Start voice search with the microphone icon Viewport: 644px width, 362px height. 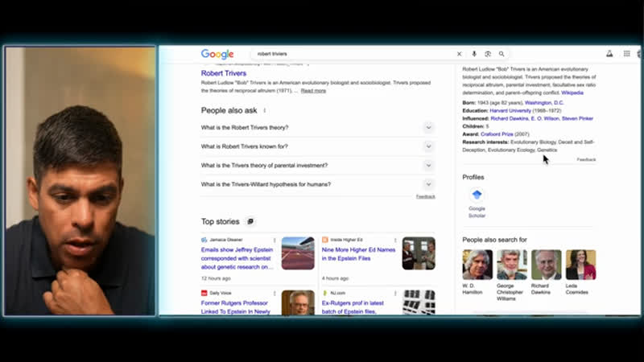click(x=474, y=54)
